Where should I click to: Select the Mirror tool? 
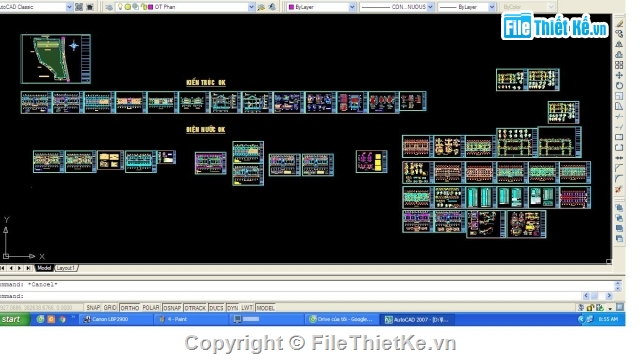(620, 44)
